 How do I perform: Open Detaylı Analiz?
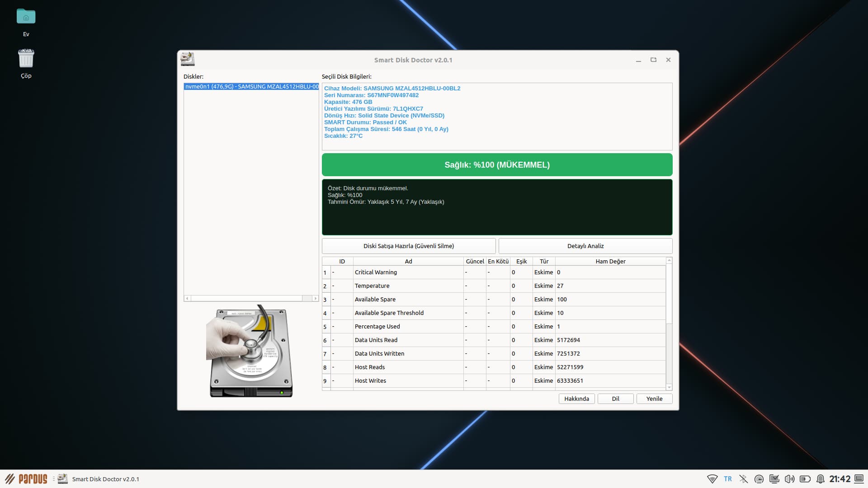coord(585,246)
